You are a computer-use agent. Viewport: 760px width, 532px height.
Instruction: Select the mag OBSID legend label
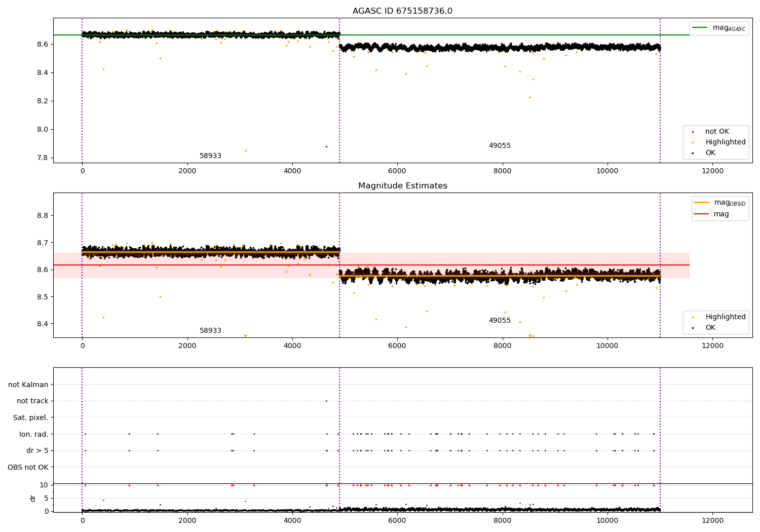(730, 203)
